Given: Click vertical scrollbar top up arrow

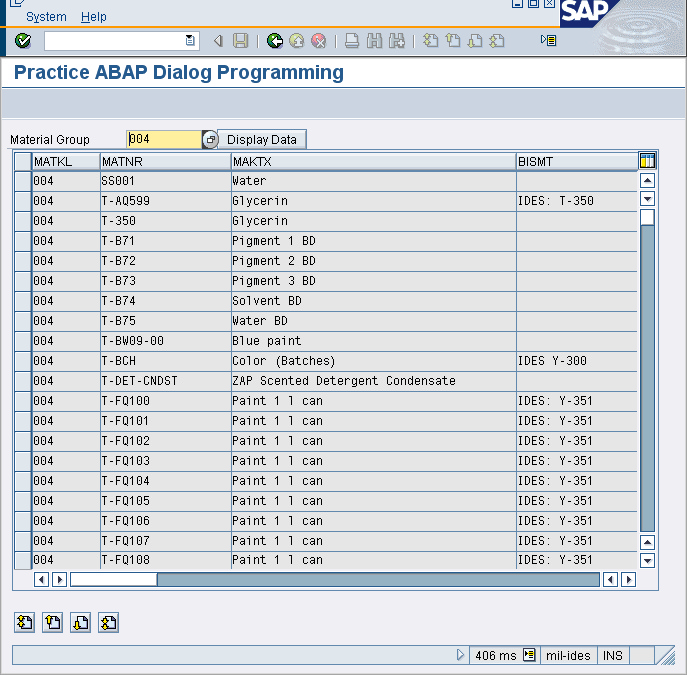Looking at the screenshot, I should tap(647, 180).
